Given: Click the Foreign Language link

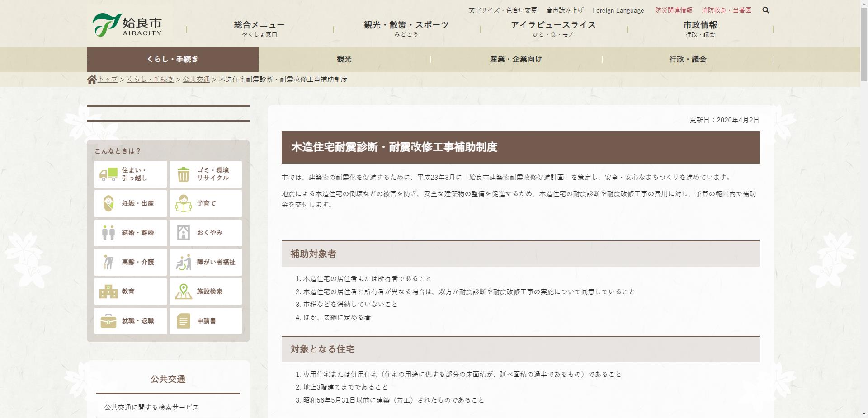Looking at the screenshot, I should [618, 10].
